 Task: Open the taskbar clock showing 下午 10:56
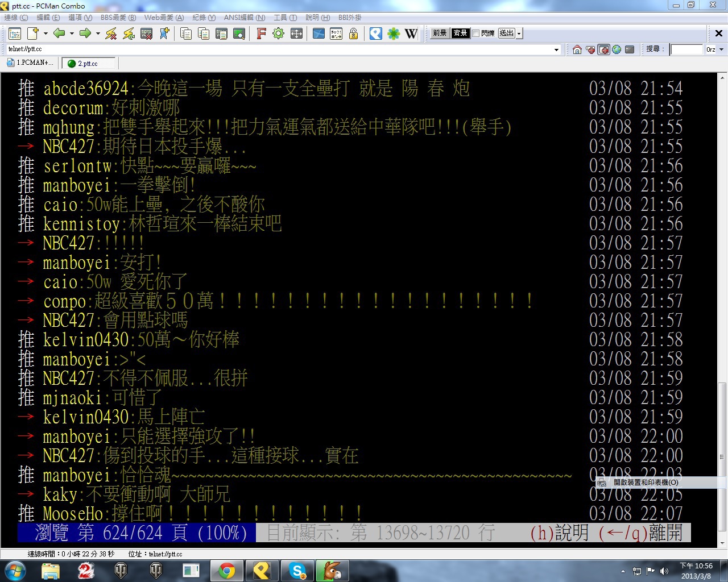(697, 571)
